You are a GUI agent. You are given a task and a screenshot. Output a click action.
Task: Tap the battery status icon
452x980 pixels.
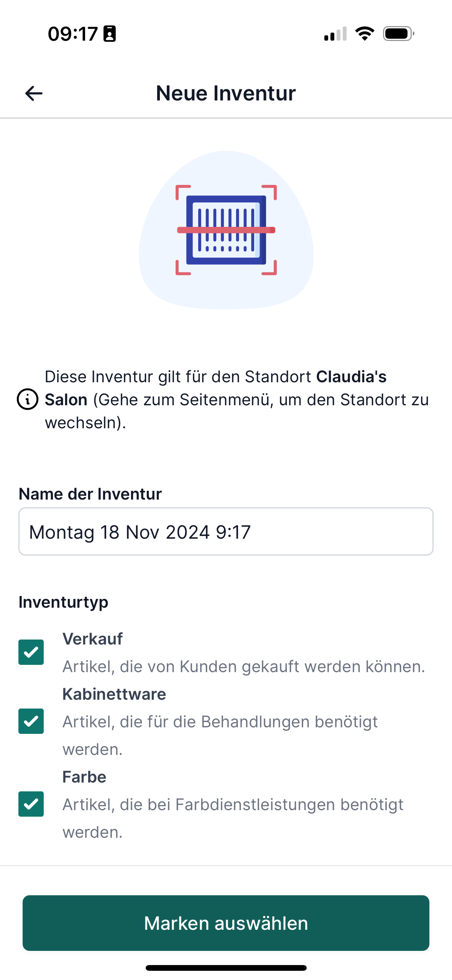pyautogui.click(x=399, y=34)
